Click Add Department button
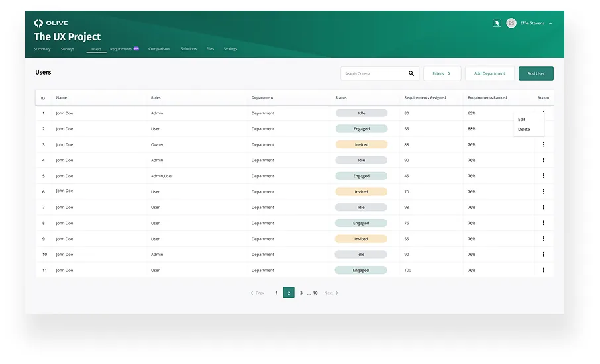 click(x=489, y=73)
